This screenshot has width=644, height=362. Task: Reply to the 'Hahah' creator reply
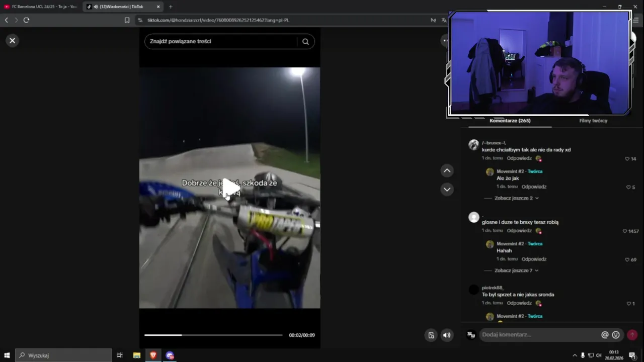pyautogui.click(x=534, y=259)
